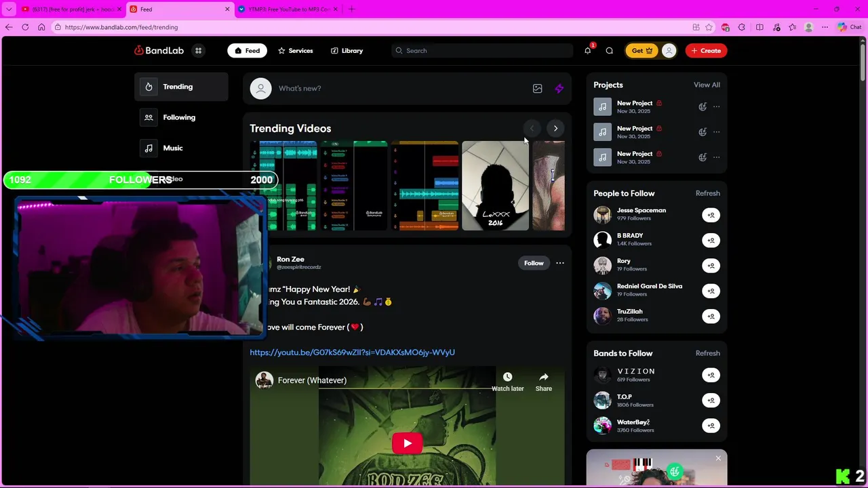This screenshot has width=868, height=488.
Task: Show previous trending videos
Action: tap(532, 128)
